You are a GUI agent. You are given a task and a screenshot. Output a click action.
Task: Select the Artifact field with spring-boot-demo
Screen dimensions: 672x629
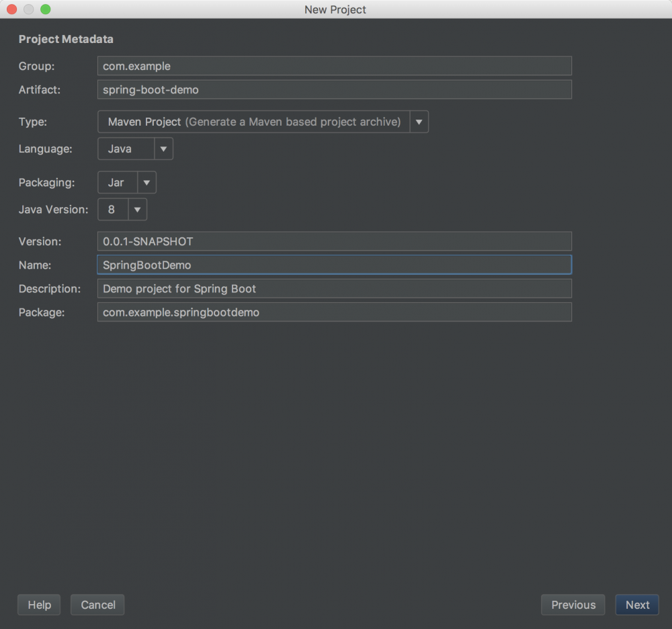pos(334,89)
